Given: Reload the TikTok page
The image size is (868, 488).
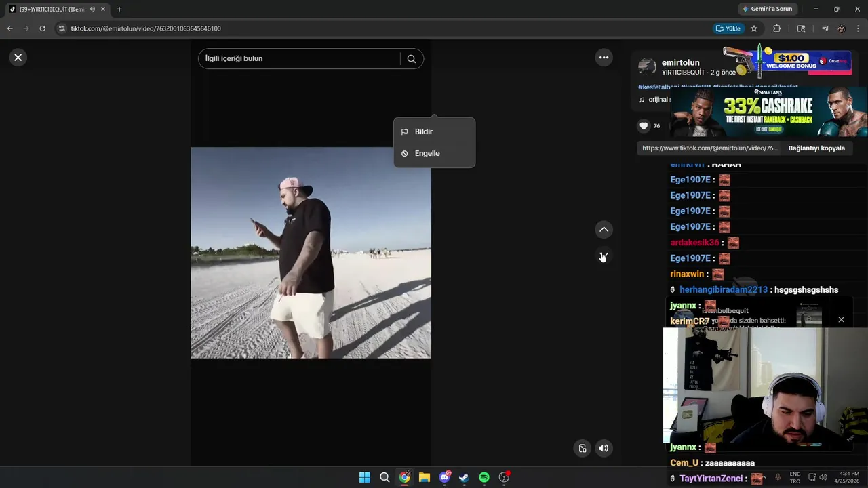Looking at the screenshot, I should (x=42, y=28).
